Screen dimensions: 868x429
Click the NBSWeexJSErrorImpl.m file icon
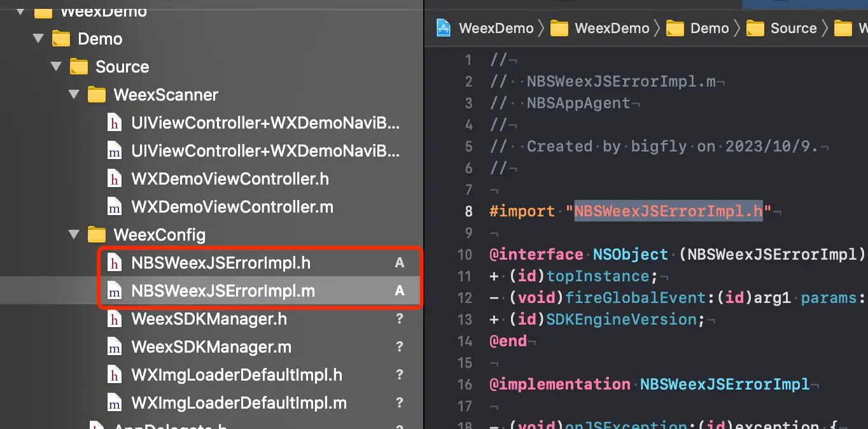point(114,291)
